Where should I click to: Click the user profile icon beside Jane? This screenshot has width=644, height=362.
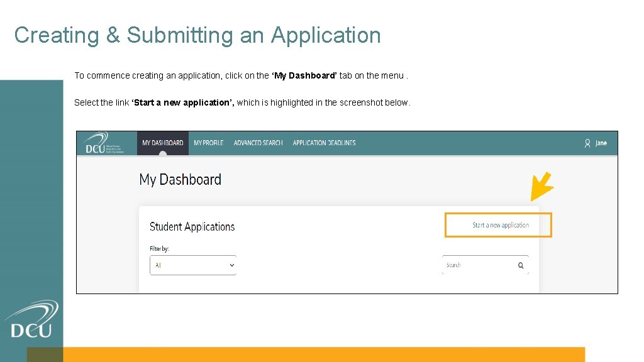tap(587, 143)
